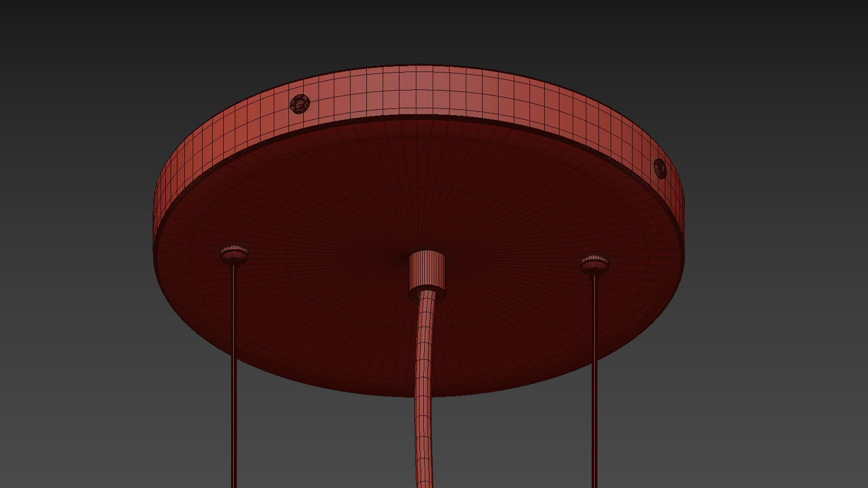Select the left rod's mushroom cap fastener
This screenshot has height=488, width=868.
click(234, 255)
